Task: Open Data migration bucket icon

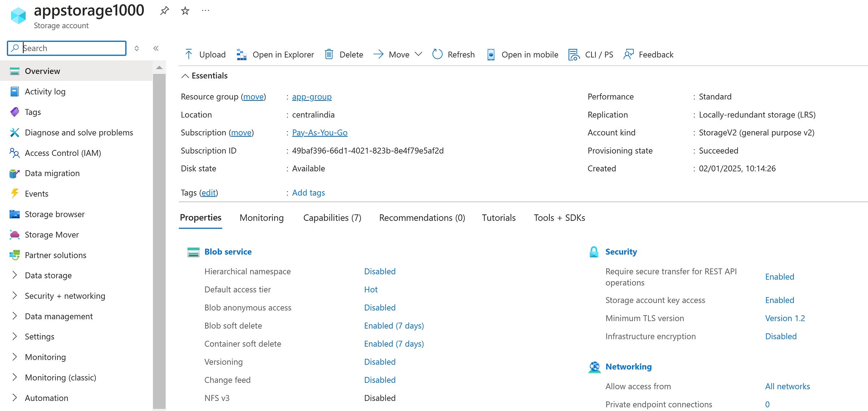Action: coord(14,174)
